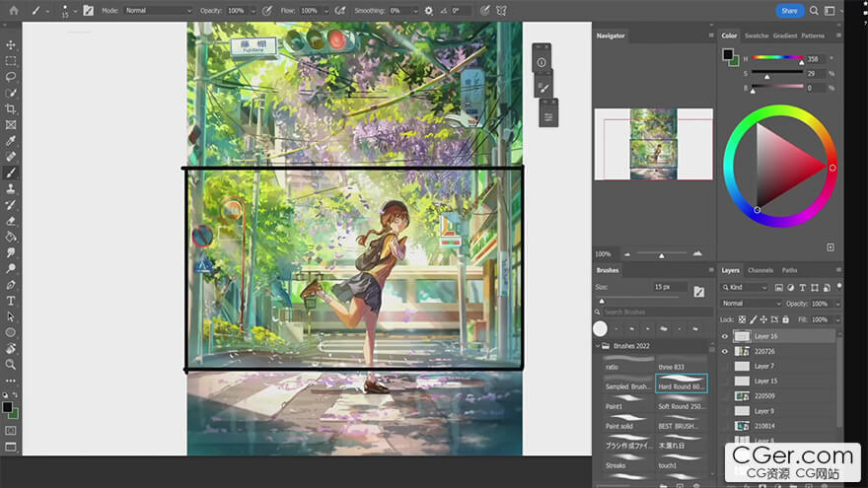The width and height of the screenshot is (868, 488).
Task: Select the Ellipse shape tool
Action: click(x=11, y=332)
